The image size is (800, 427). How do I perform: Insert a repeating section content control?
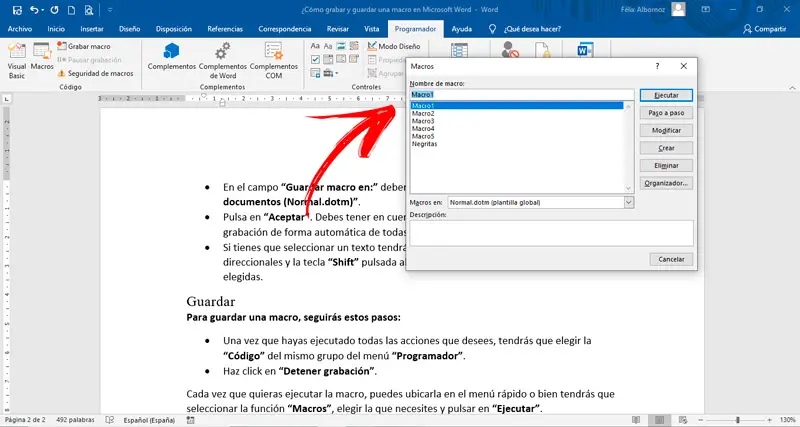click(315, 73)
